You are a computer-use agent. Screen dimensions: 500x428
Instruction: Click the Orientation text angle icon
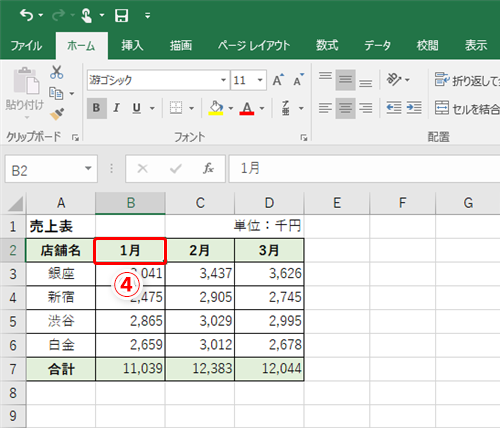click(394, 80)
